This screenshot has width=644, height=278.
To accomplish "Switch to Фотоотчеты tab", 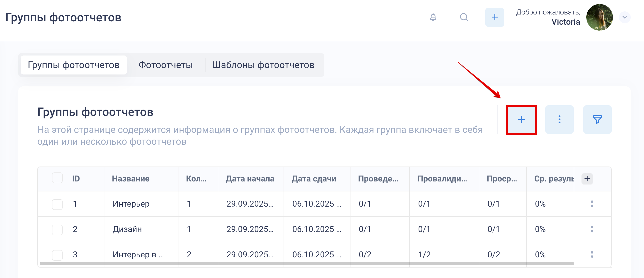I will click(x=165, y=65).
